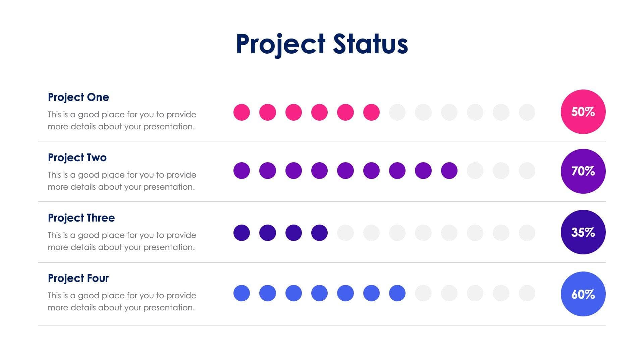Select the Project Three heading

81,218
